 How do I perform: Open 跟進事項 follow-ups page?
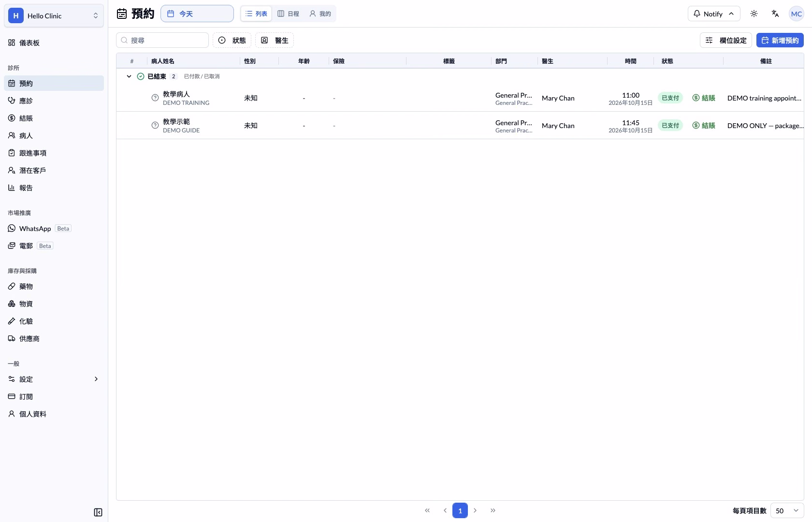tap(54, 153)
